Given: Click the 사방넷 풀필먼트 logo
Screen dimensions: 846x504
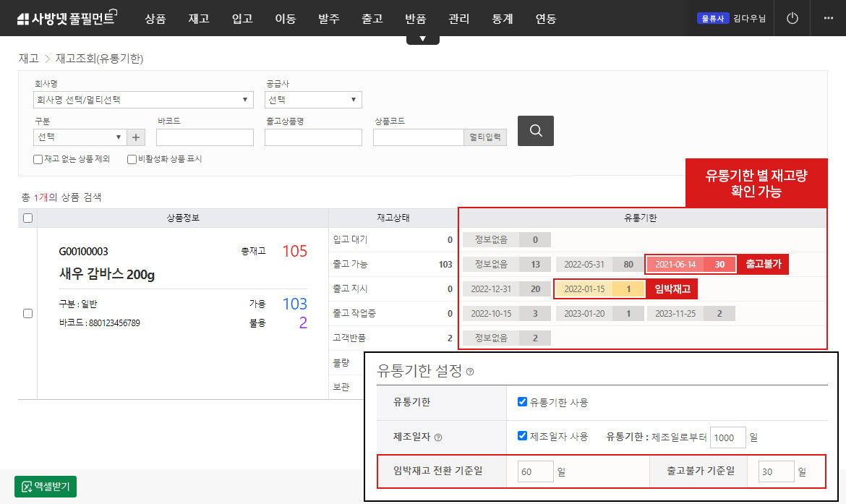Looking at the screenshot, I should [66, 18].
